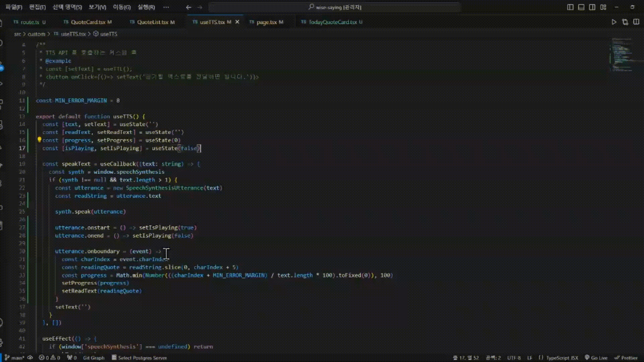Go back with the left navigation arrow

point(189,7)
